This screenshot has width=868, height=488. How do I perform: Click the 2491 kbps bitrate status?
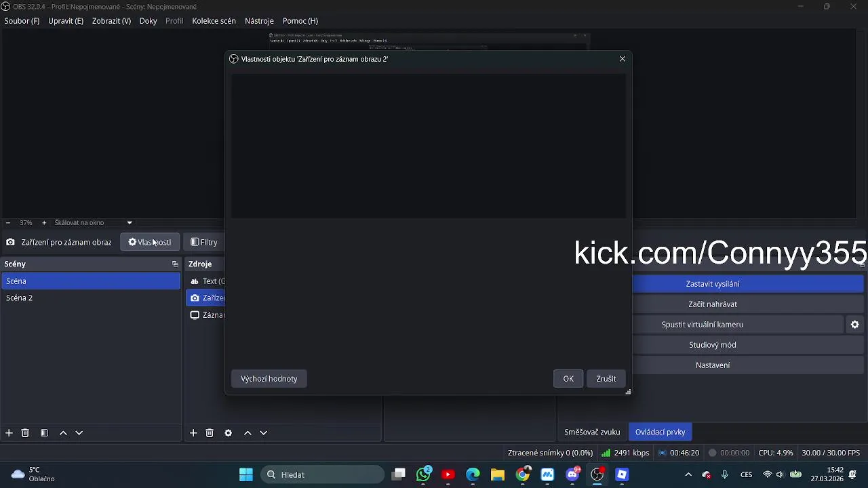tap(625, 453)
